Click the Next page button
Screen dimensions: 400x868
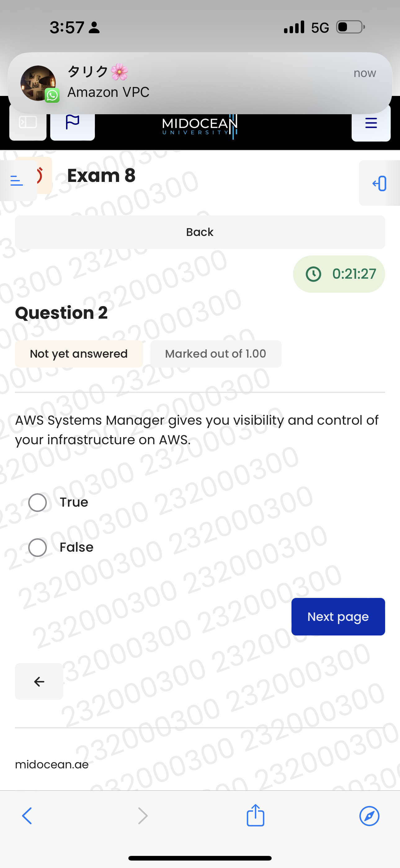pyautogui.click(x=338, y=616)
